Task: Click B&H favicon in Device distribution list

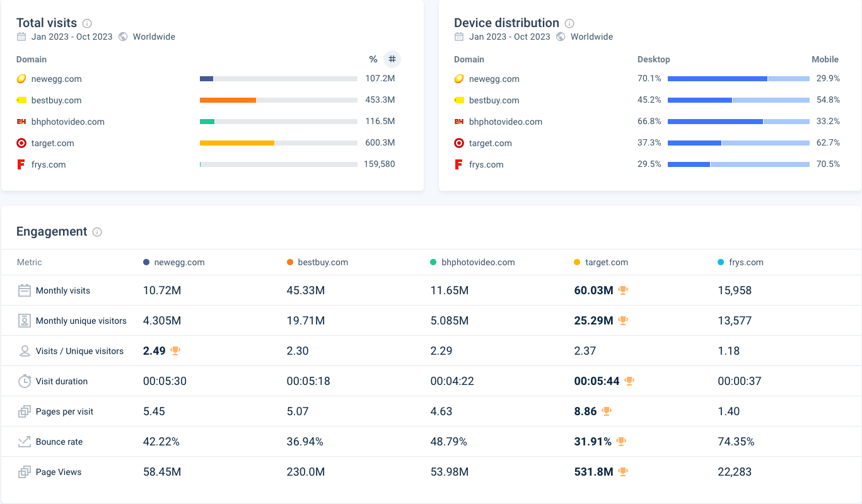Action: (459, 122)
